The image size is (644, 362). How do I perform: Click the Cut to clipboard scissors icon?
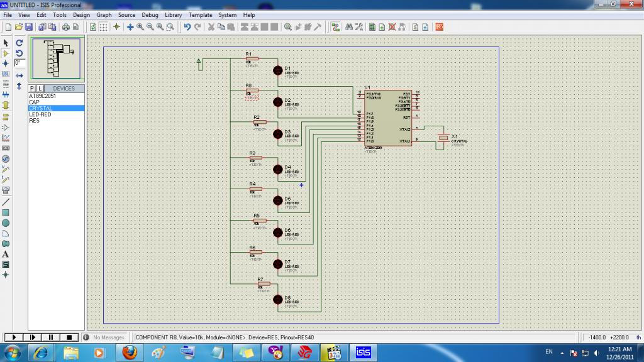tap(212, 27)
